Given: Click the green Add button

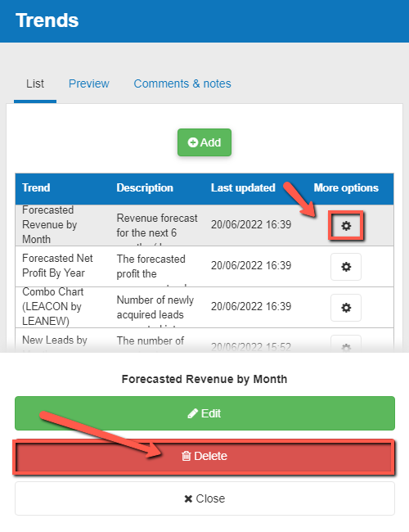Looking at the screenshot, I should pos(204,142).
